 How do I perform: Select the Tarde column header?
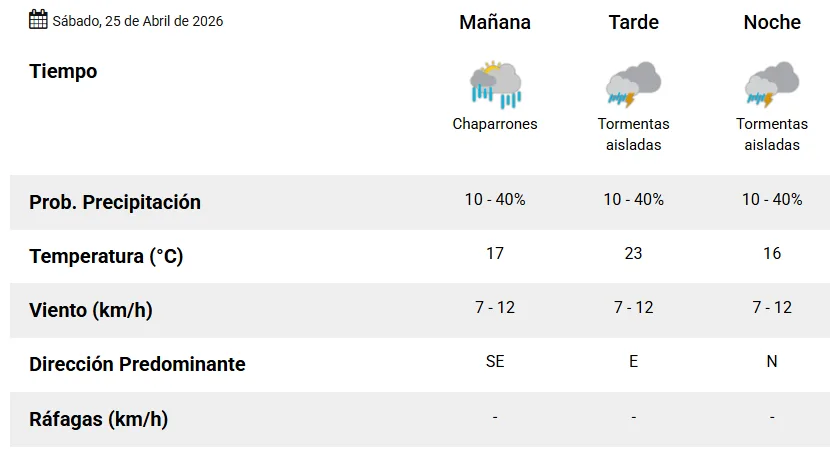tap(634, 22)
